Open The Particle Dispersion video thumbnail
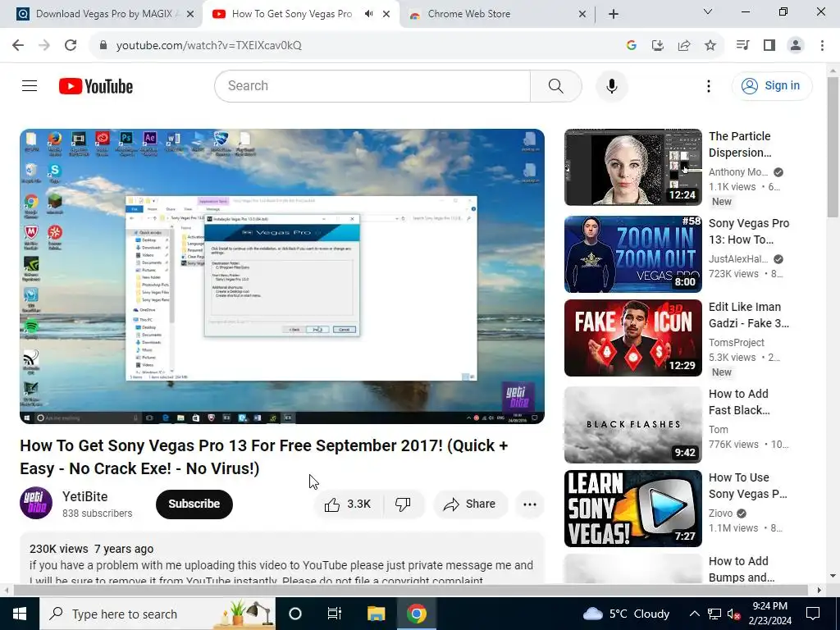The width and height of the screenshot is (840, 630). [x=632, y=167]
